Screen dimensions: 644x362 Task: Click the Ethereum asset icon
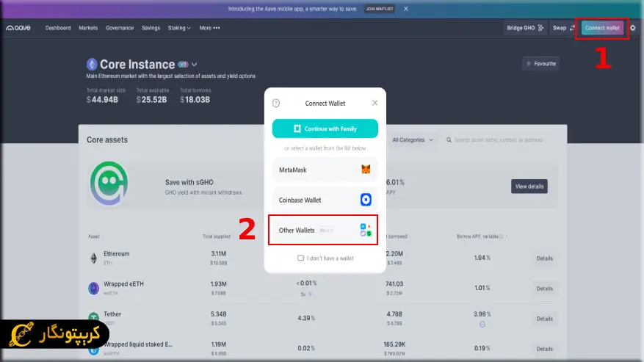coord(93,258)
